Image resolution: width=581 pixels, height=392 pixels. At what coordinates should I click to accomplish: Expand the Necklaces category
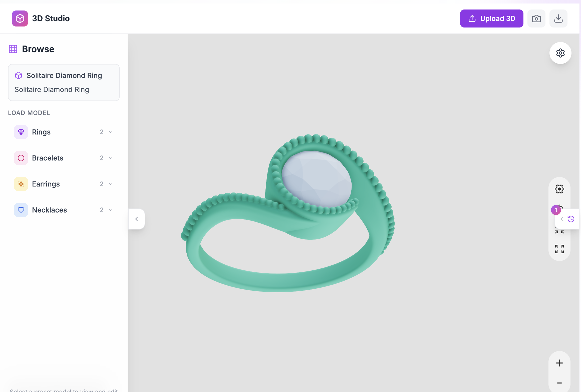[64, 210]
